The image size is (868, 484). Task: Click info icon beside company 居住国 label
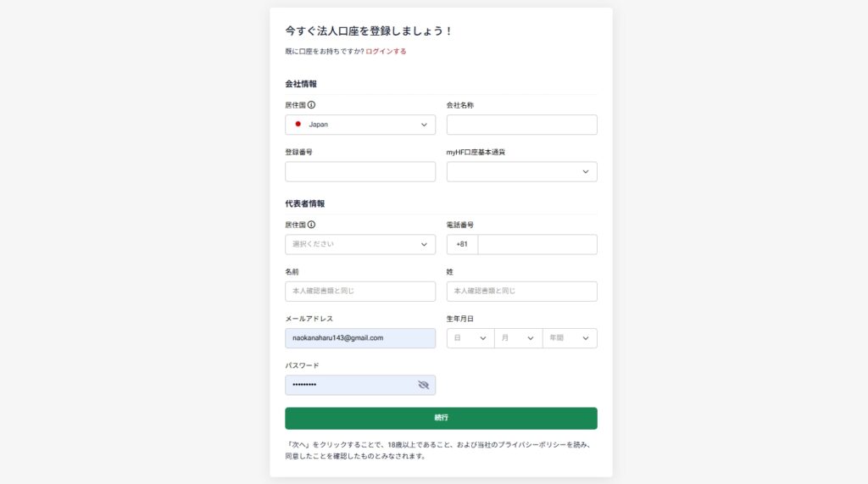click(x=311, y=105)
